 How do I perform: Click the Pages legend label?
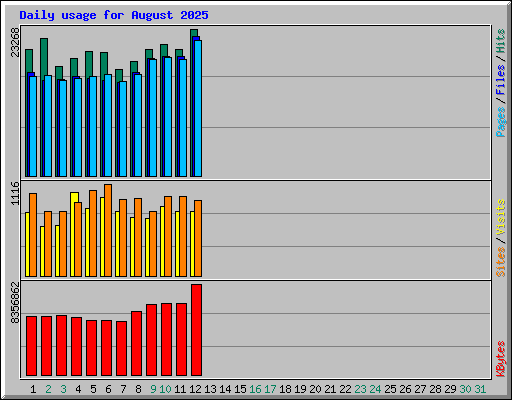[x=501, y=122]
